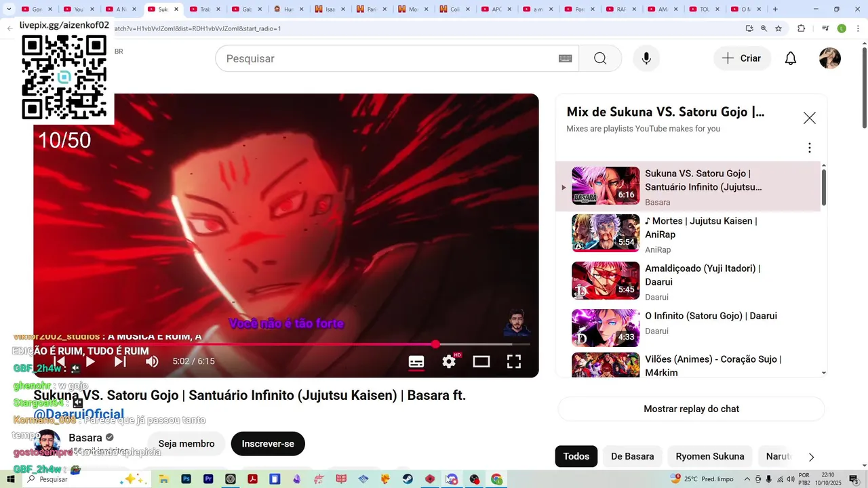Skip to the next video
The width and height of the screenshot is (868, 488).
point(120,361)
